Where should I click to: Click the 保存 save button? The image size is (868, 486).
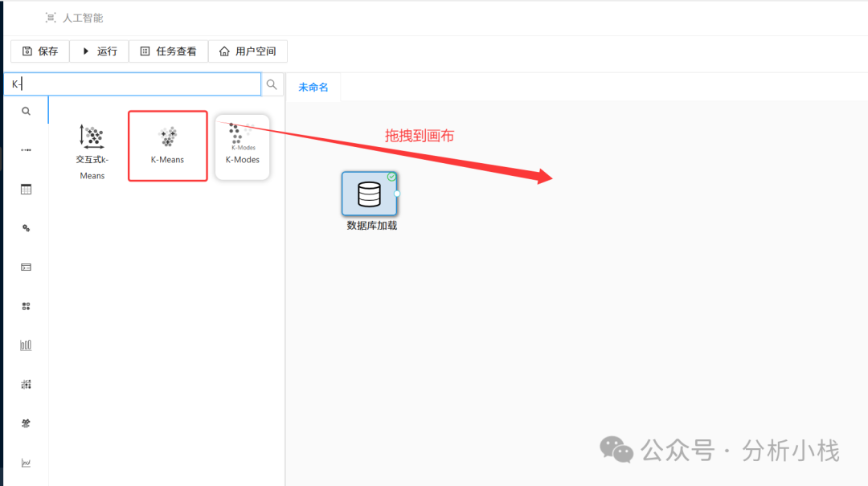40,51
